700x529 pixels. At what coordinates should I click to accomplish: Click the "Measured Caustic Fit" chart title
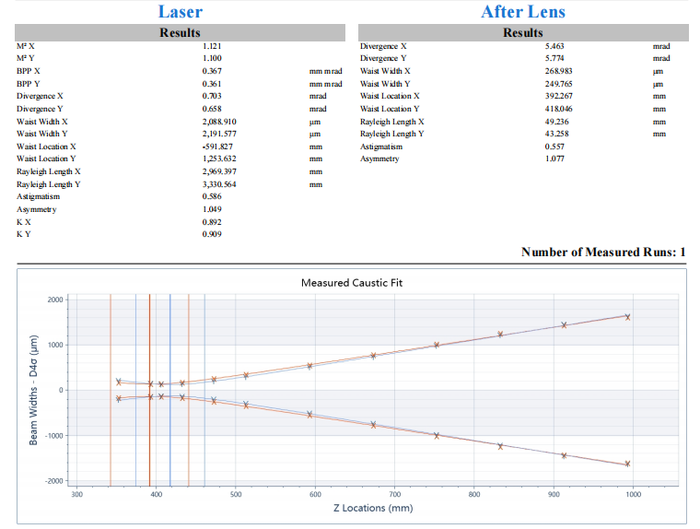[x=352, y=283]
